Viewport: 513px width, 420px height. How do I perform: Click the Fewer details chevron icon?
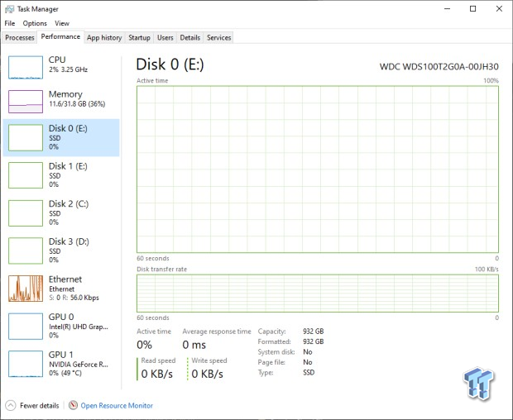[11, 406]
